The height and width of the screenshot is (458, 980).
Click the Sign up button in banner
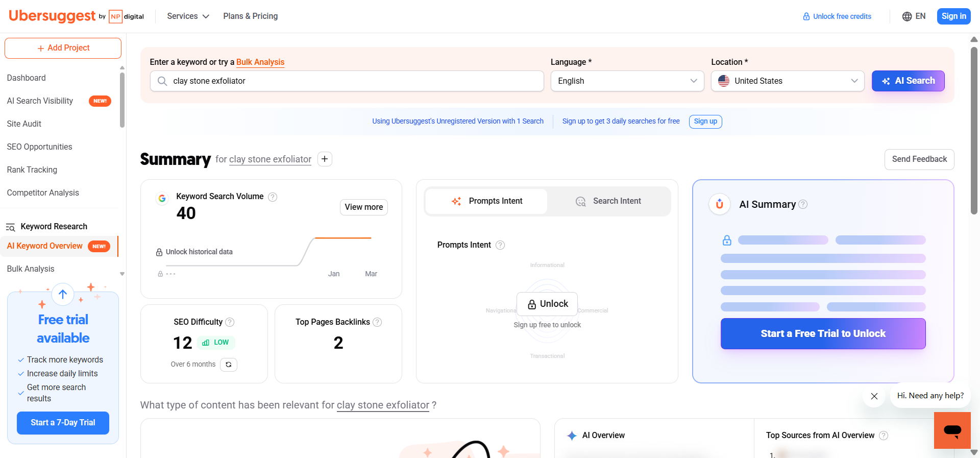(x=705, y=122)
